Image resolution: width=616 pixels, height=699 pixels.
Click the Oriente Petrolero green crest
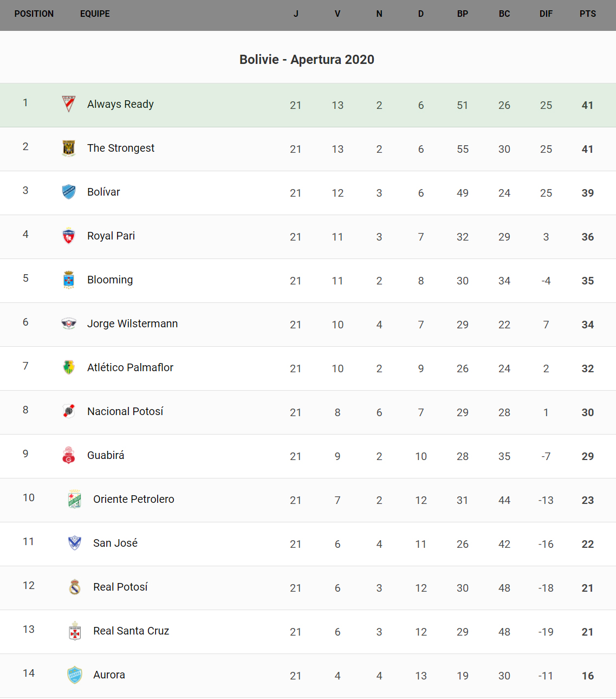75,499
